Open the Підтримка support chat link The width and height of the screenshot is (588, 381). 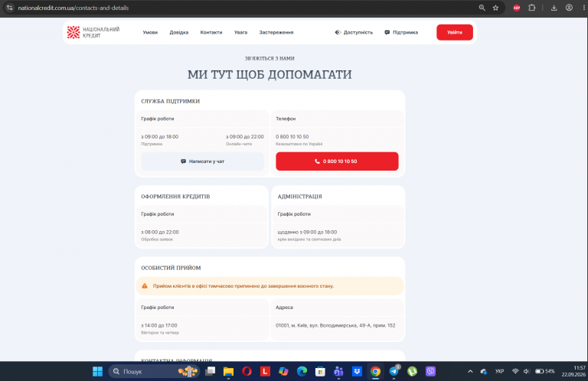401,33
